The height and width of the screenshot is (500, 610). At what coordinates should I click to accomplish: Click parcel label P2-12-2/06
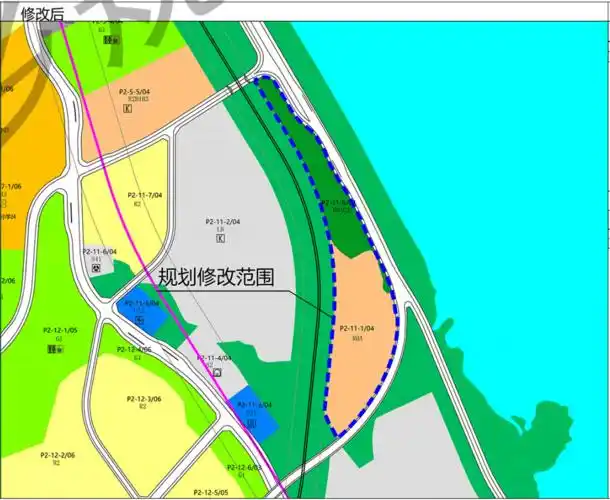pos(58,455)
